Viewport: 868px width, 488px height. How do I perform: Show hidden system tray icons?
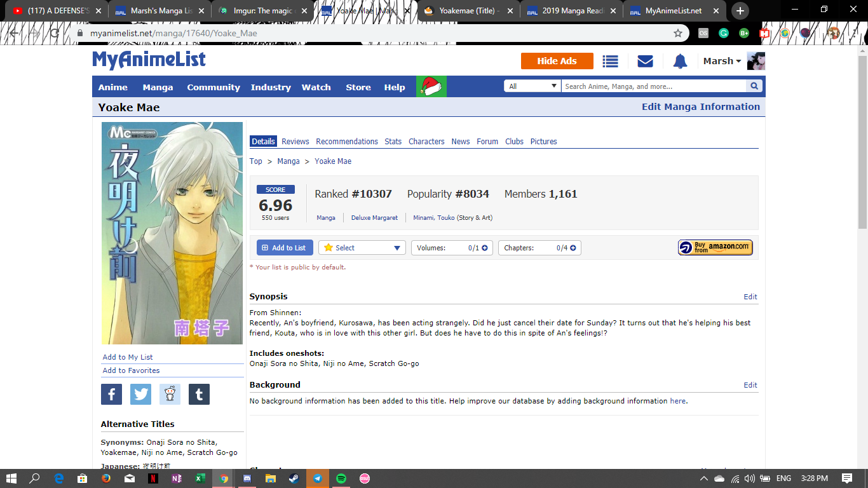coord(704,478)
